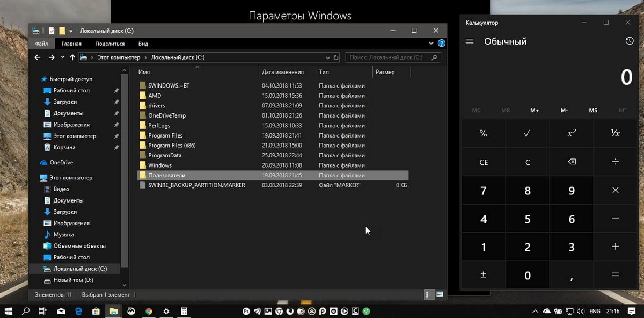Screen dimensions: 644x318
Task: Click the plus operator in Calculator
Action: (x=616, y=247)
